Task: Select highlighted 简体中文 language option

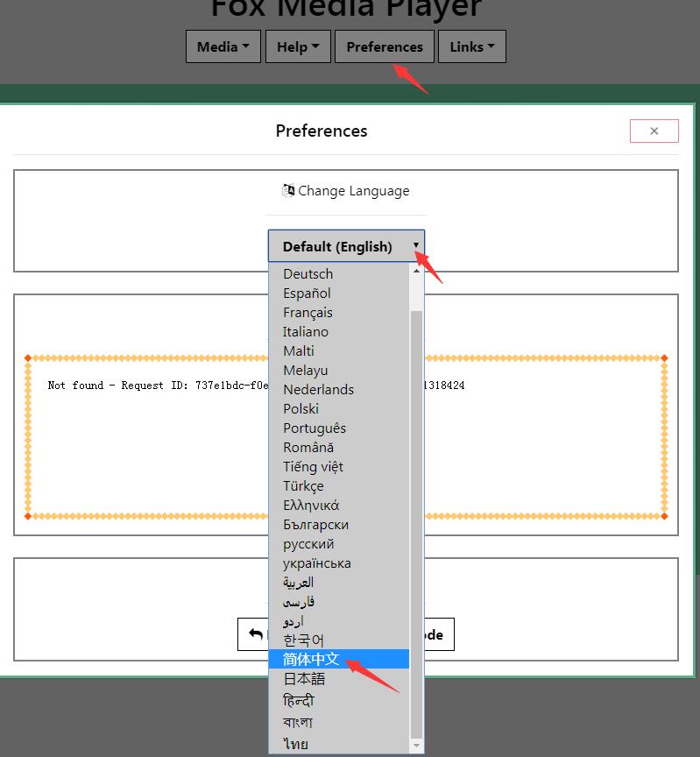Action: [338, 659]
